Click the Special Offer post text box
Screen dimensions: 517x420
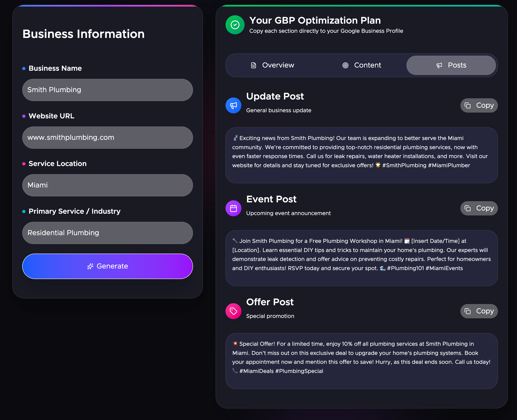point(361,361)
